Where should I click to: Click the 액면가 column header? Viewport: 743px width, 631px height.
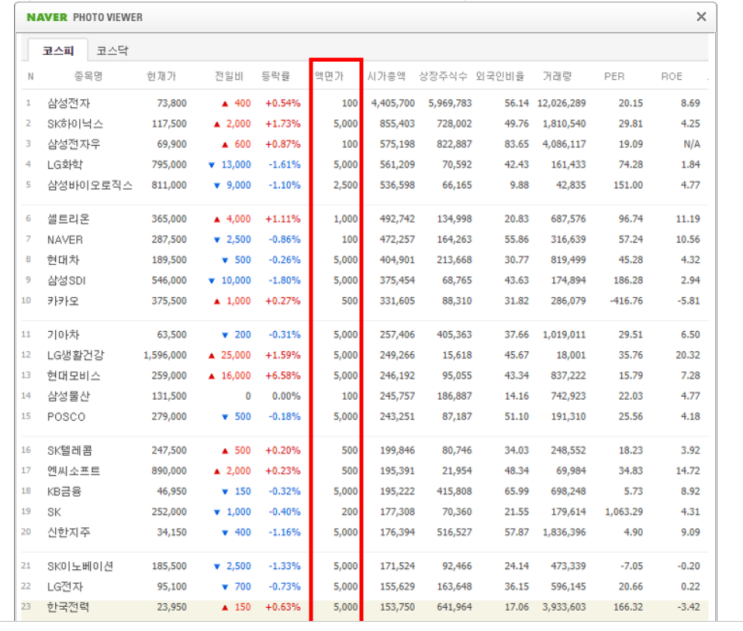[x=329, y=76]
